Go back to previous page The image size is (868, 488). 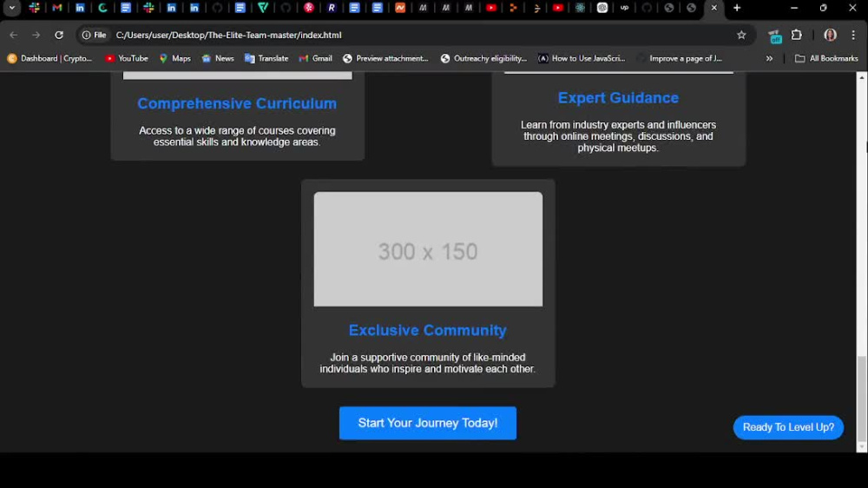click(x=14, y=35)
